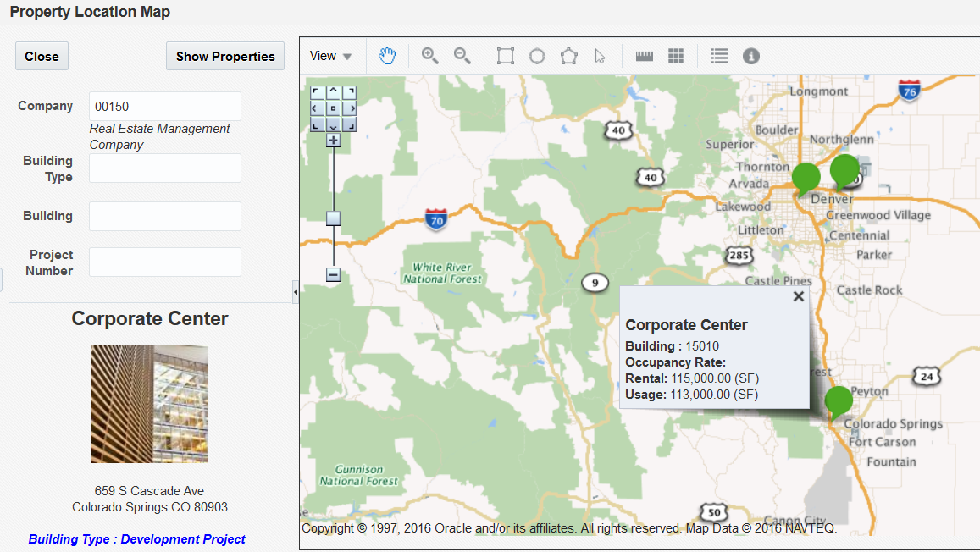980x552 pixels.
Task: Pan map to northeast corner arrow
Action: (349, 92)
